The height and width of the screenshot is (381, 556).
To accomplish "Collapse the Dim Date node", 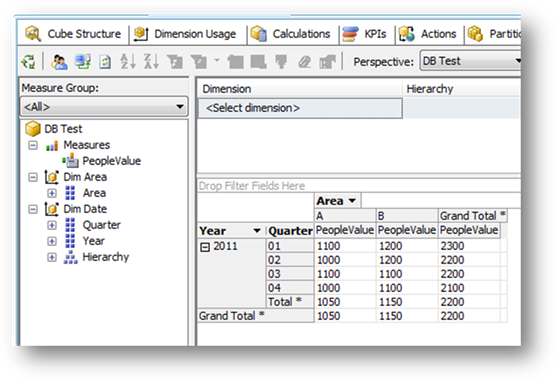I will point(33,209).
